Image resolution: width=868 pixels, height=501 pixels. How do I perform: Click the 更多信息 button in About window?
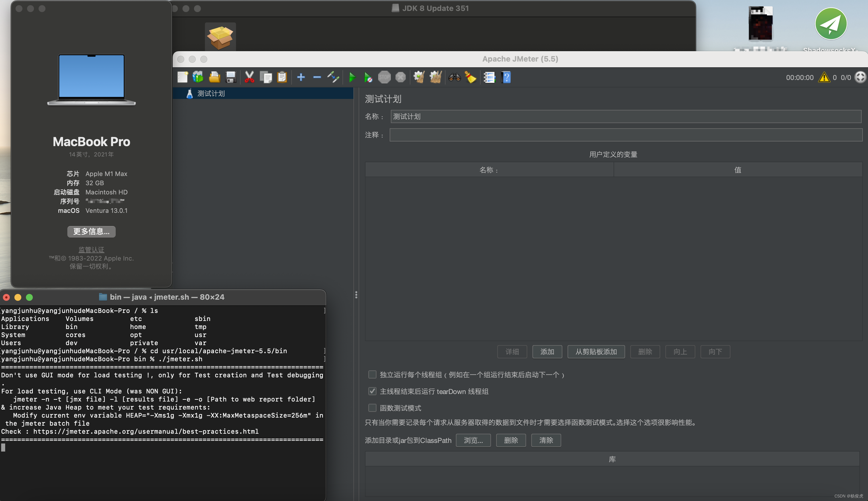91,231
